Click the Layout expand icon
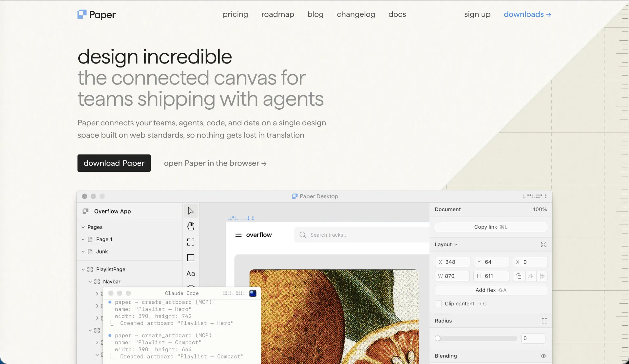 [x=543, y=245]
